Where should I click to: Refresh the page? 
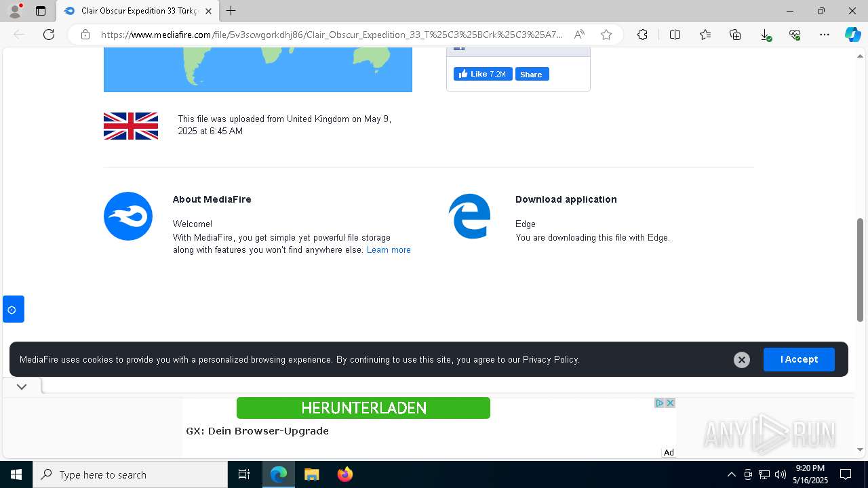pyautogui.click(x=49, y=35)
